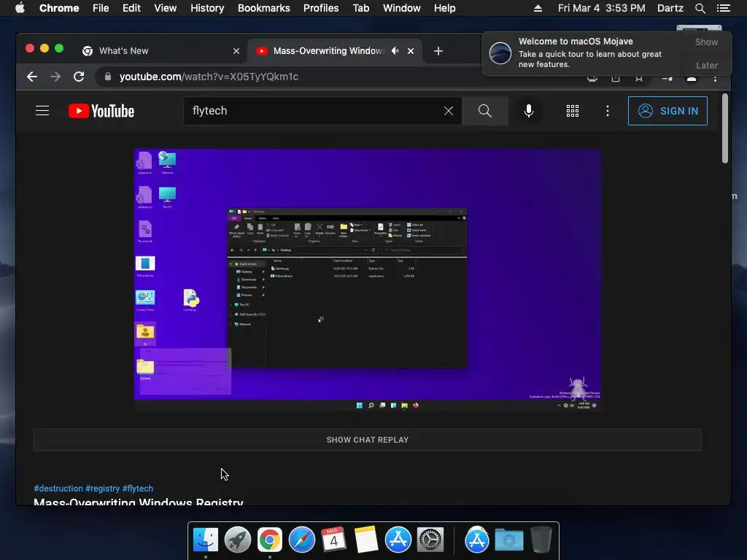
Task: Open the Profiles menu
Action: (321, 8)
